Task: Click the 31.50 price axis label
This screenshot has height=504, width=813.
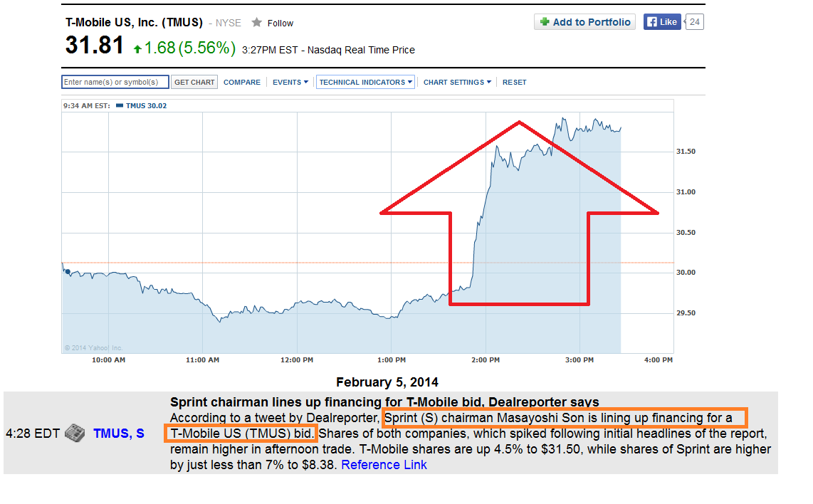Action: [x=686, y=152]
